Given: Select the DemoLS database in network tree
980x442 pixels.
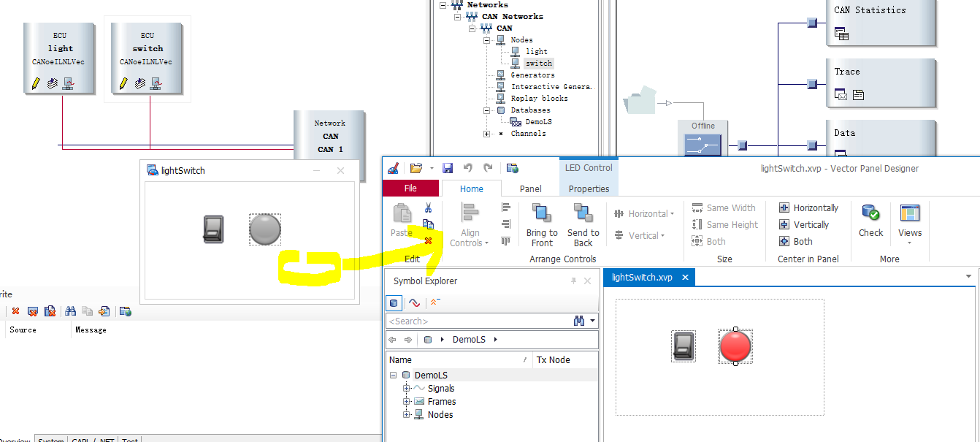Looking at the screenshot, I should [x=540, y=122].
